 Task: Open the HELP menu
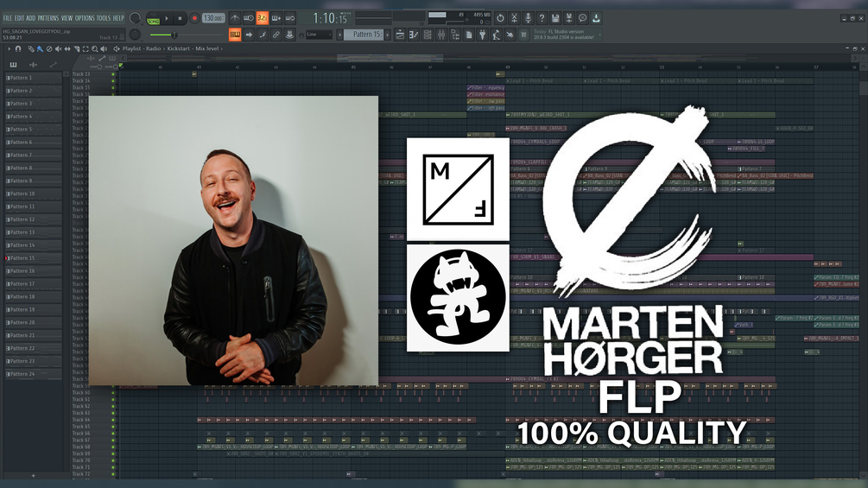point(118,18)
